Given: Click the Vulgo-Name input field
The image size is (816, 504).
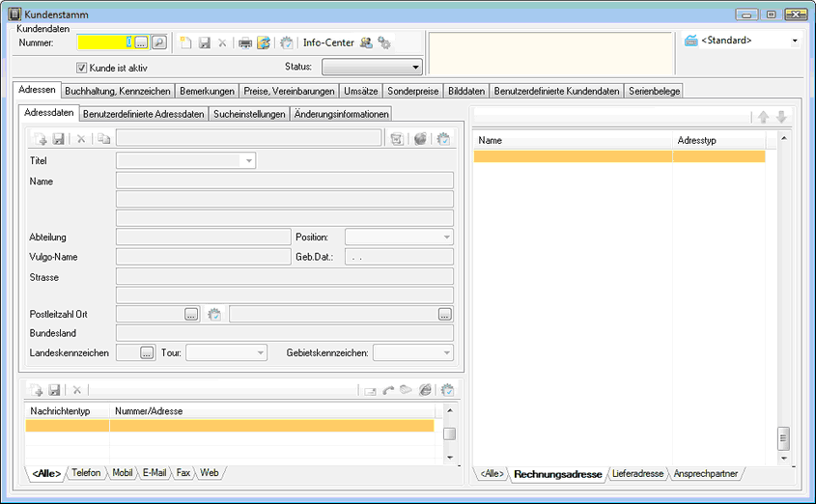Looking at the screenshot, I should pos(204,257).
